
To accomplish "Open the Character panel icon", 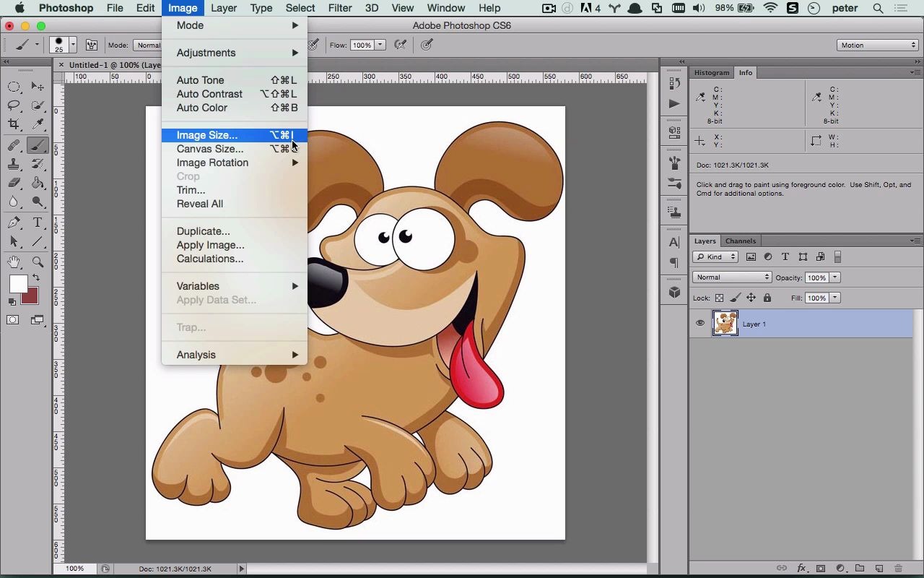I will (x=675, y=243).
